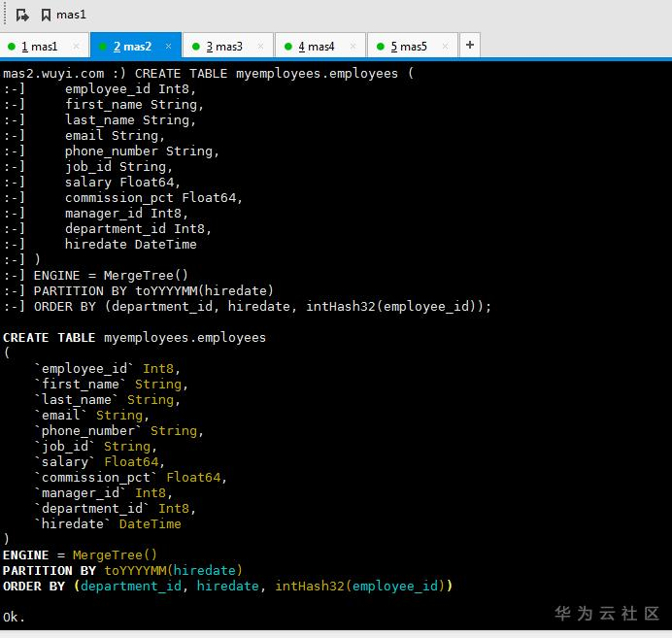This screenshot has width=672, height=638.
Task: Click the mas2.wuyi.com prompt text
Action: (53, 73)
